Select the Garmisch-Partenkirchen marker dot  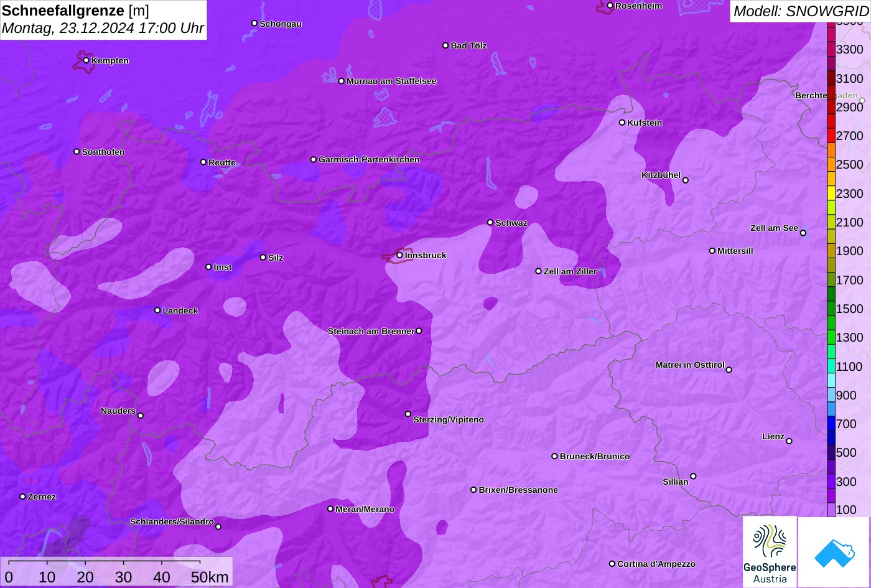pyautogui.click(x=313, y=159)
